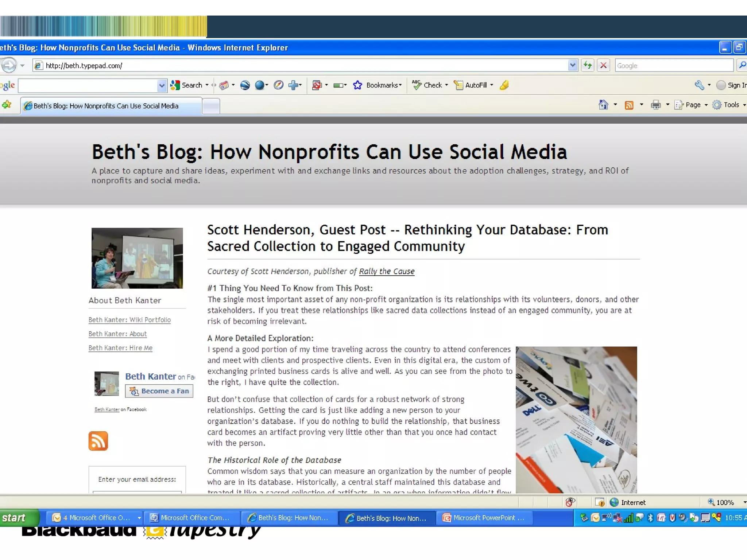Expand the address bar URL dropdown

point(573,66)
